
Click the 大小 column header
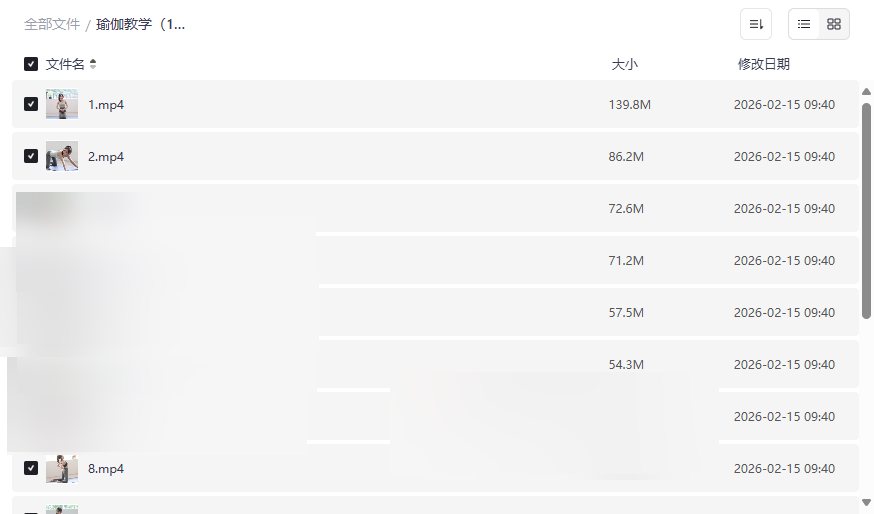click(624, 64)
